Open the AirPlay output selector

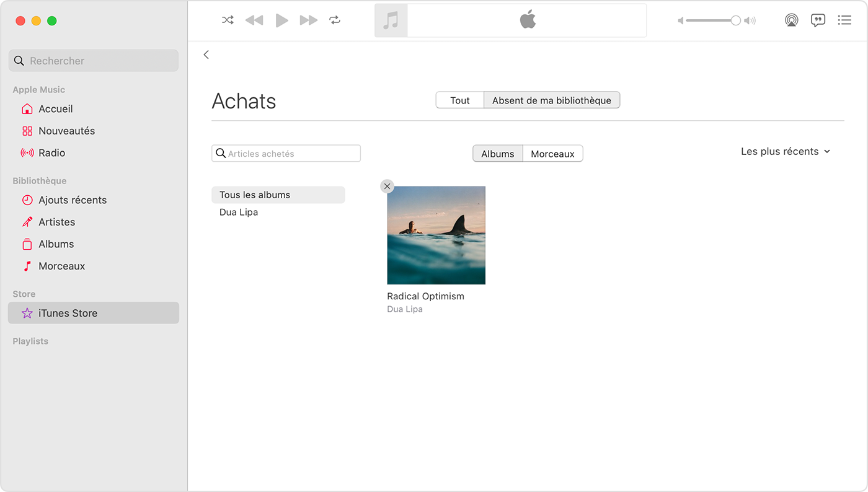click(791, 20)
